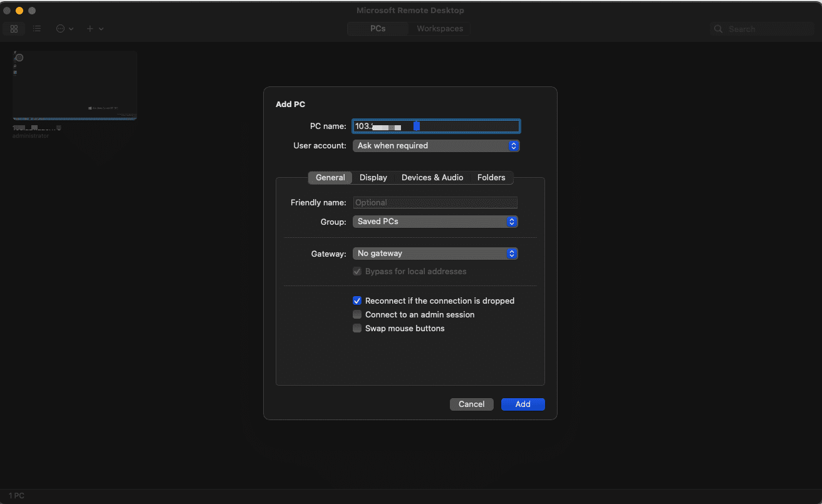The image size is (822, 504).
Task: Open the Devices & Audio tab
Action: pyautogui.click(x=432, y=178)
